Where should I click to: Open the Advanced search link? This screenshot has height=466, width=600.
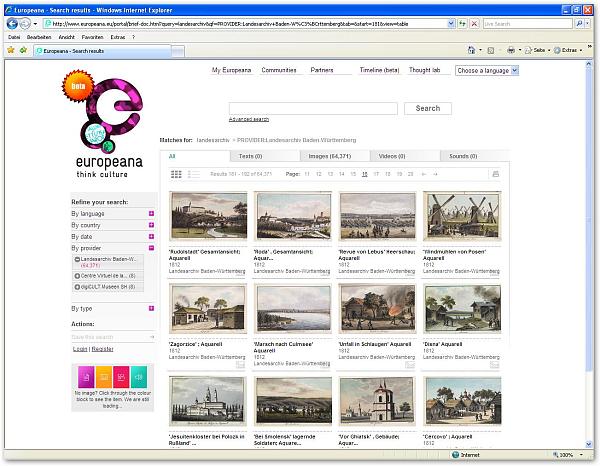(x=249, y=119)
